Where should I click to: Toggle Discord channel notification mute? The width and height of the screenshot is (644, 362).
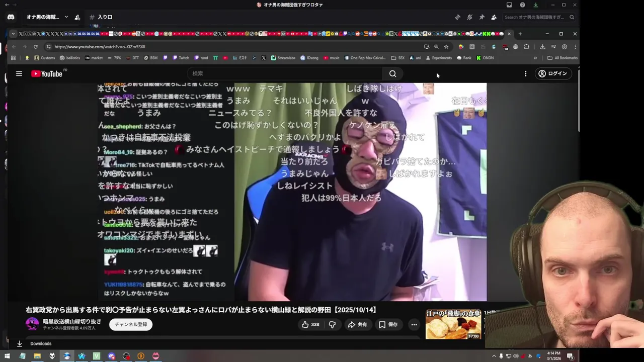tap(469, 17)
